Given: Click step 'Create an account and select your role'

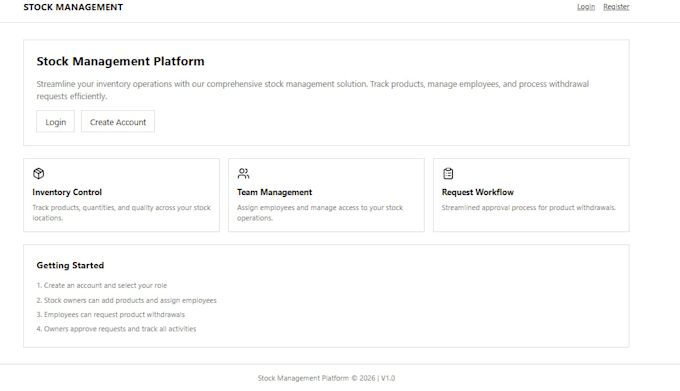Looking at the screenshot, I should (x=102, y=285).
